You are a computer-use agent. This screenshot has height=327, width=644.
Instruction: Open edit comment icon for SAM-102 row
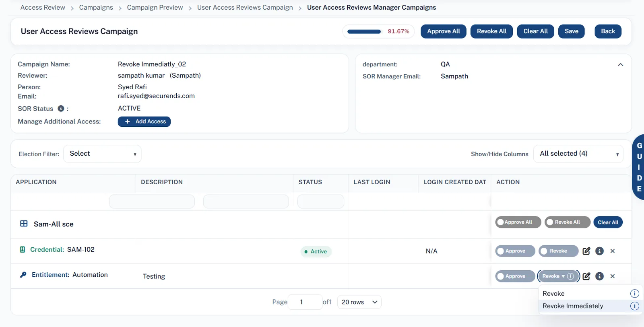click(586, 251)
